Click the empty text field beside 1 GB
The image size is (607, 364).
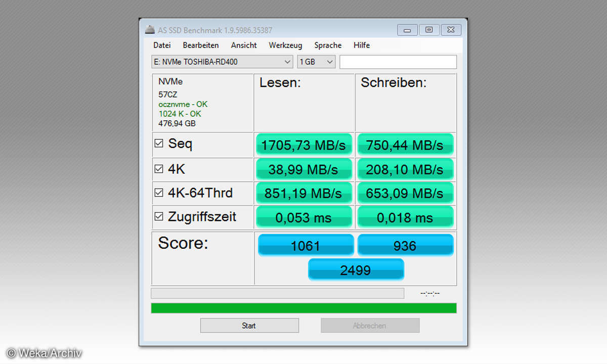coord(398,62)
